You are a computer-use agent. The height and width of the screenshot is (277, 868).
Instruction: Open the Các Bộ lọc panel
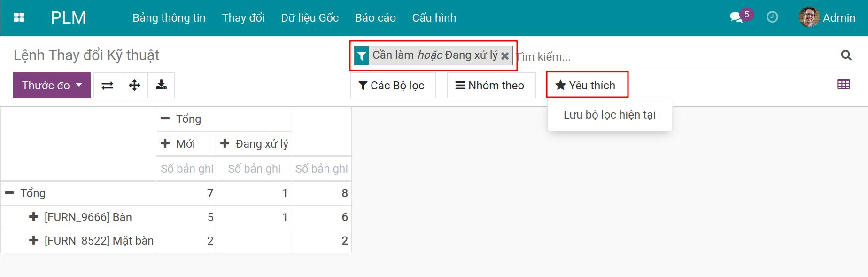(393, 85)
